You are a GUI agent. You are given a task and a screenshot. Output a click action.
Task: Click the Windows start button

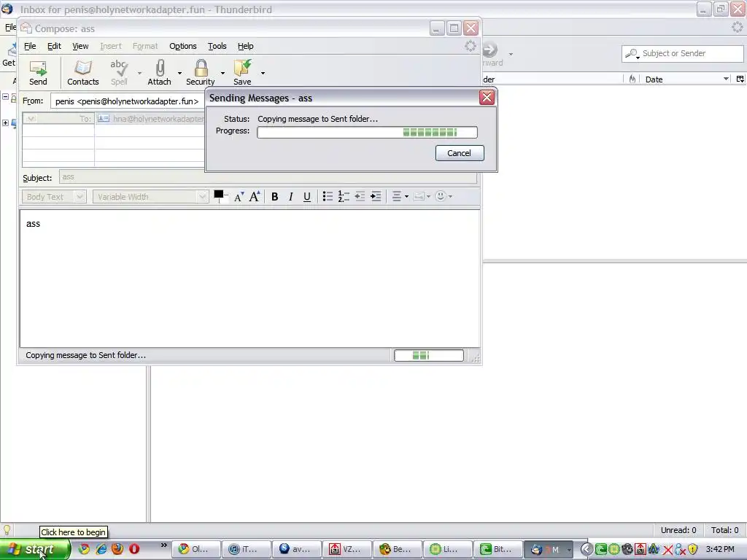click(x=34, y=549)
